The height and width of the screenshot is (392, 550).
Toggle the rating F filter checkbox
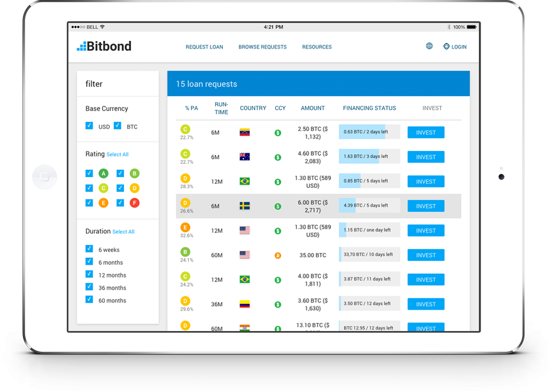(x=120, y=203)
